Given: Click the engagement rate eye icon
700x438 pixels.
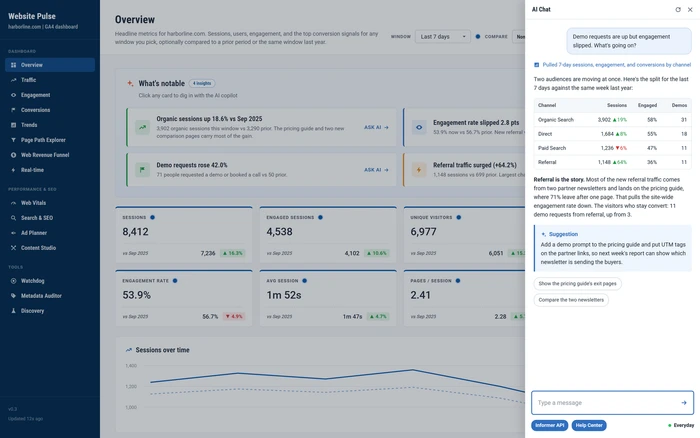Looking at the screenshot, I should (x=419, y=127).
